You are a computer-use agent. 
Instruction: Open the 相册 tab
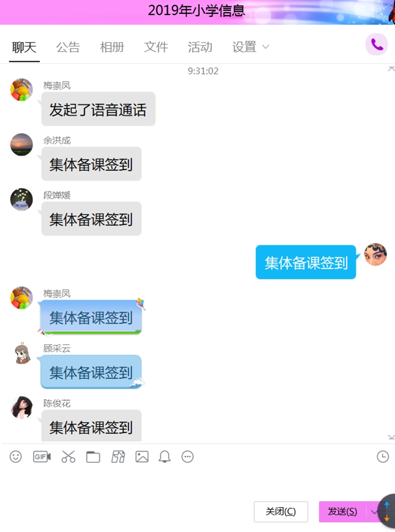[112, 47]
